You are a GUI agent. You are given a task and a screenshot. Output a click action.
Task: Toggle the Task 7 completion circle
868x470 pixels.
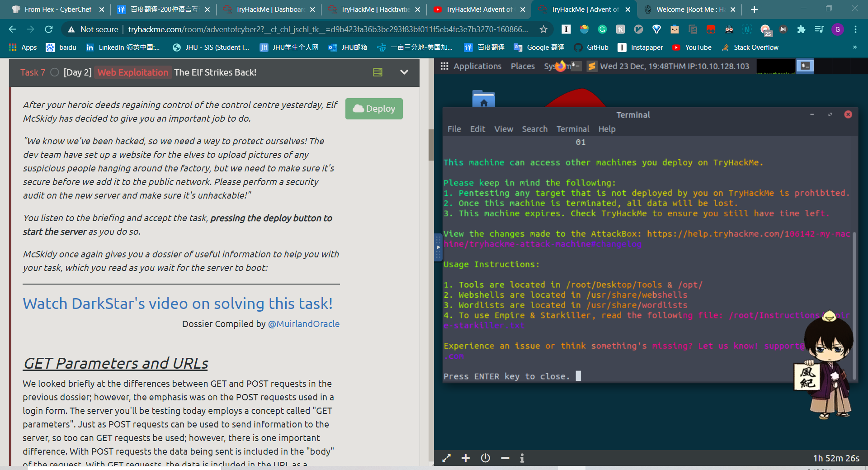pyautogui.click(x=55, y=72)
